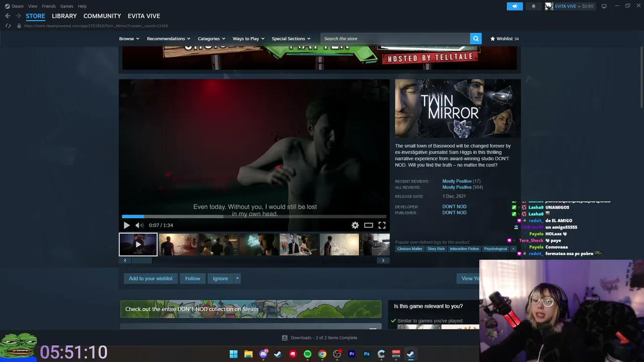Switch to the STORE tab
The width and height of the screenshot is (644, 362).
[35, 16]
